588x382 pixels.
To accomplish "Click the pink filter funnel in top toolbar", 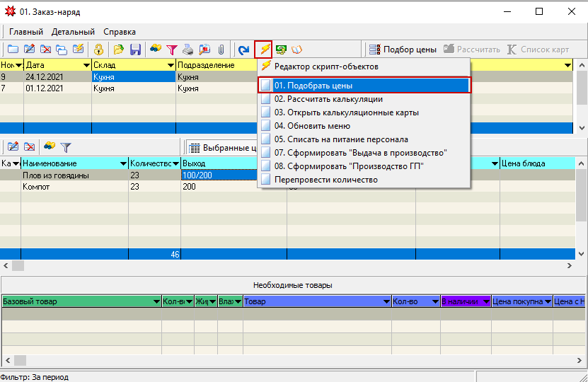I will point(172,50).
